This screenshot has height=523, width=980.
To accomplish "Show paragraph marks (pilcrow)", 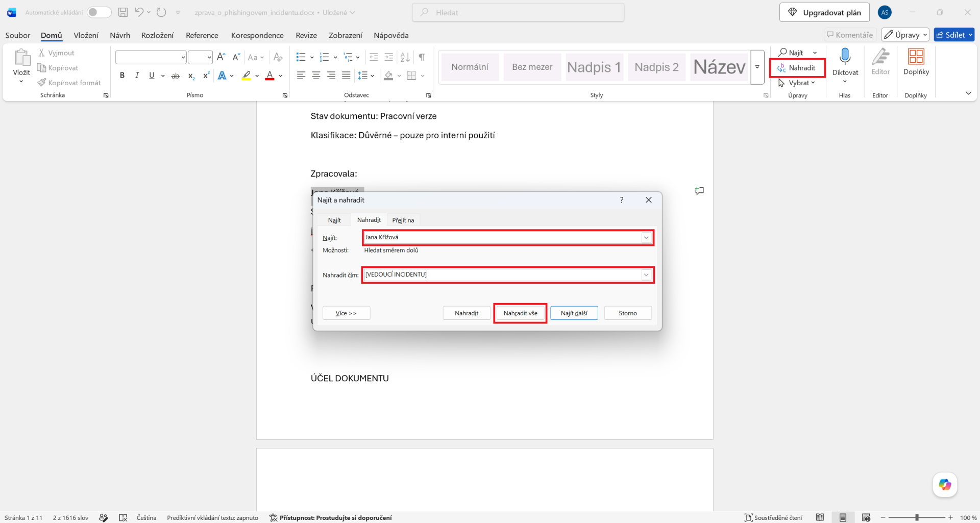I will pyautogui.click(x=422, y=57).
